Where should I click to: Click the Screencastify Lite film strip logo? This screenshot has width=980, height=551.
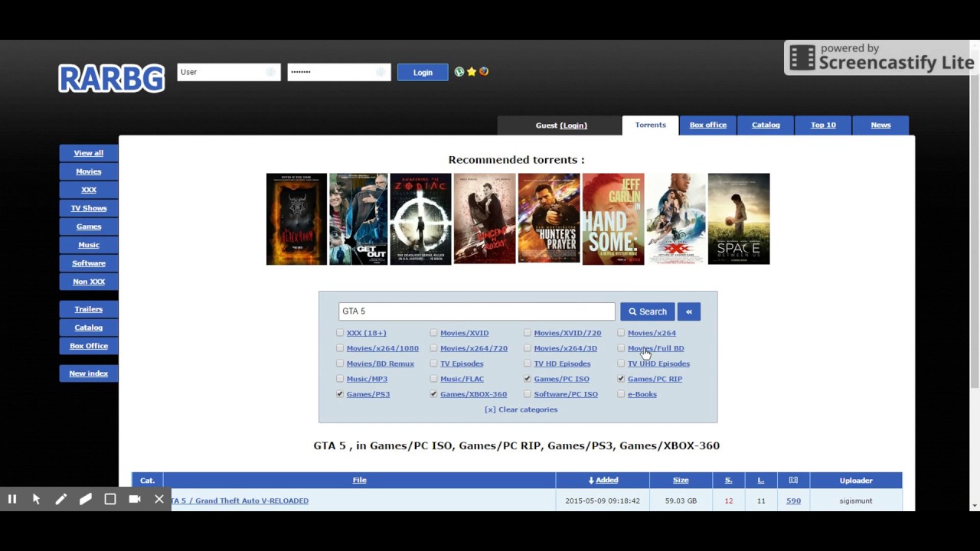pyautogui.click(x=802, y=58)
